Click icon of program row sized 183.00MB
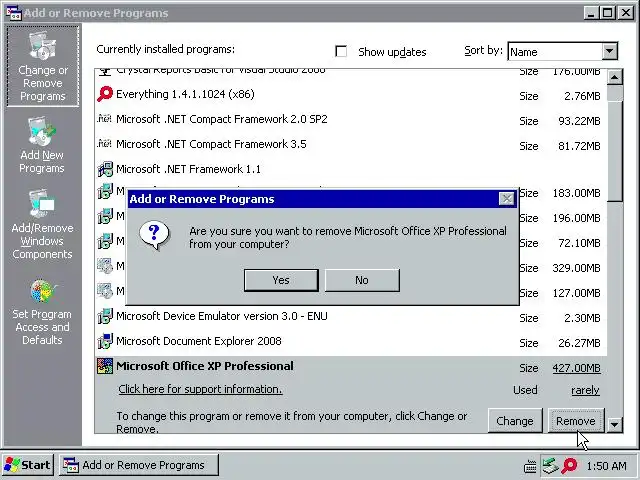Image resolution: width=640 pixels, height=480 pixels. pyautogui.click(x=105, y=191)
